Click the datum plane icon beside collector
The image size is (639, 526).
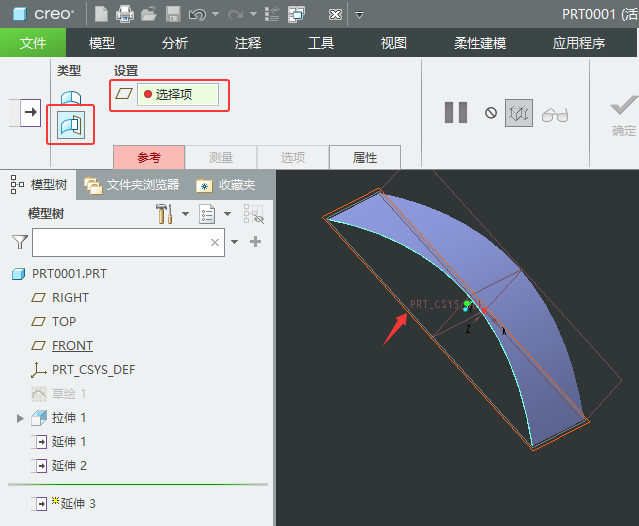point(124,94)
